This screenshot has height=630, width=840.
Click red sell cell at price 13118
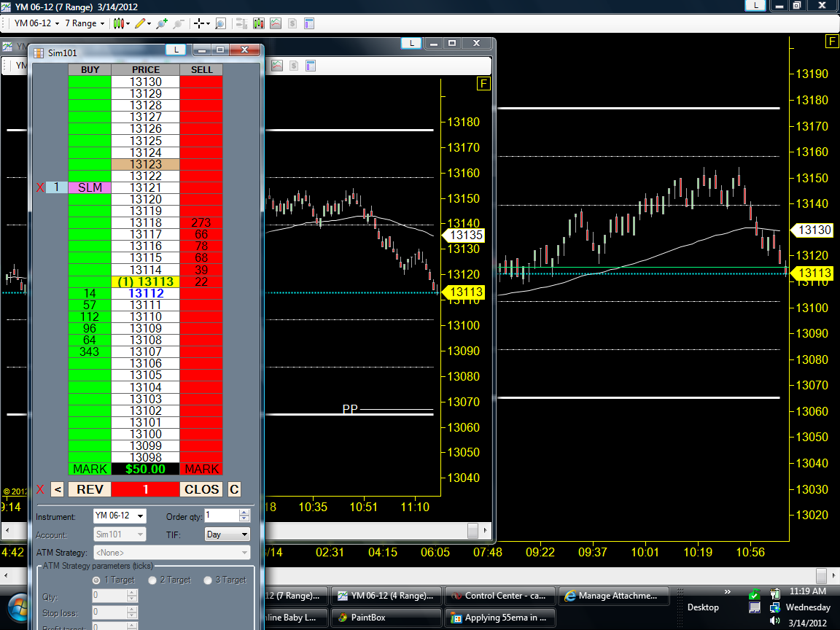pyautogui.click(x=201, y=223)
